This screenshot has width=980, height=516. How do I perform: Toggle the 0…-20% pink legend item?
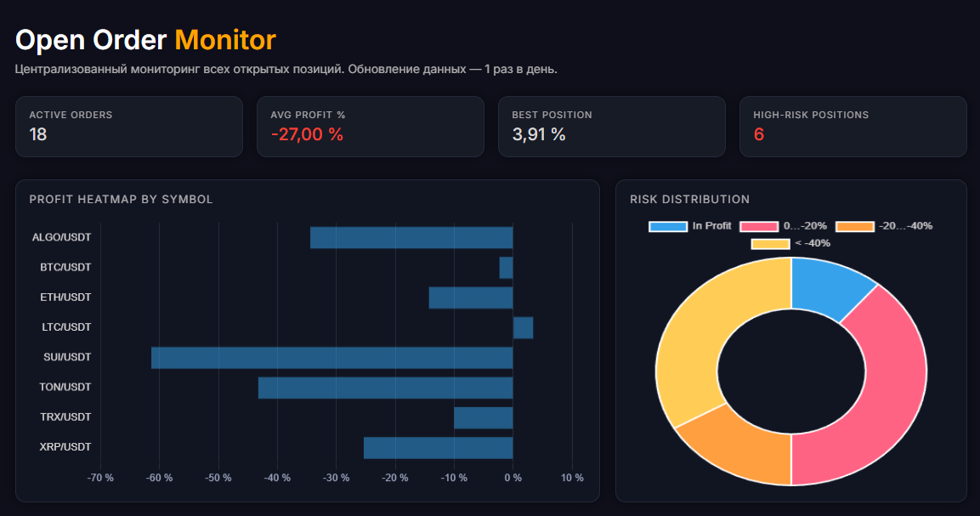tap(783, 226)
